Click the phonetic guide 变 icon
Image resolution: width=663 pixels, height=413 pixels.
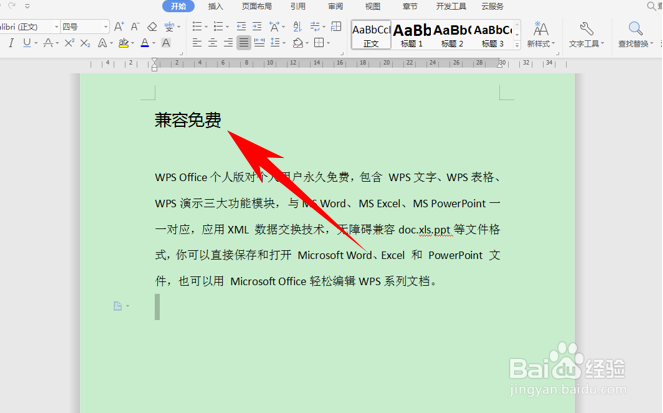(x=169, y=27)
